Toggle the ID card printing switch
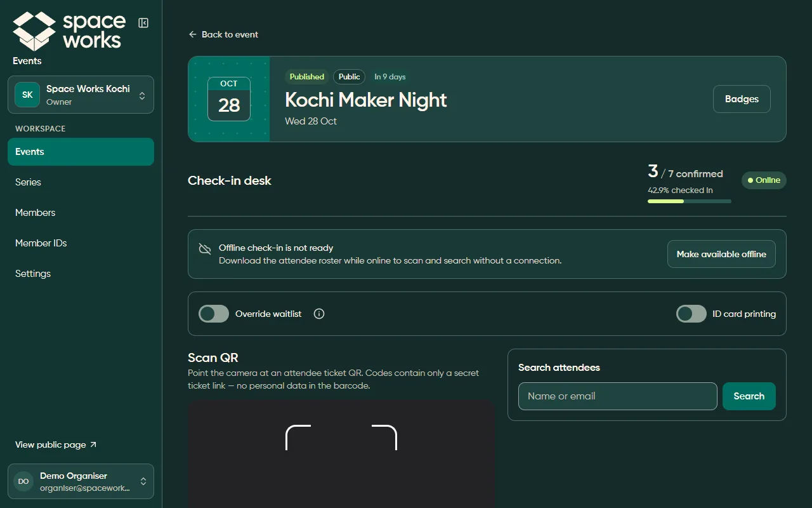Viewport: 812px width, 508px height. click(x=691, y=314)
